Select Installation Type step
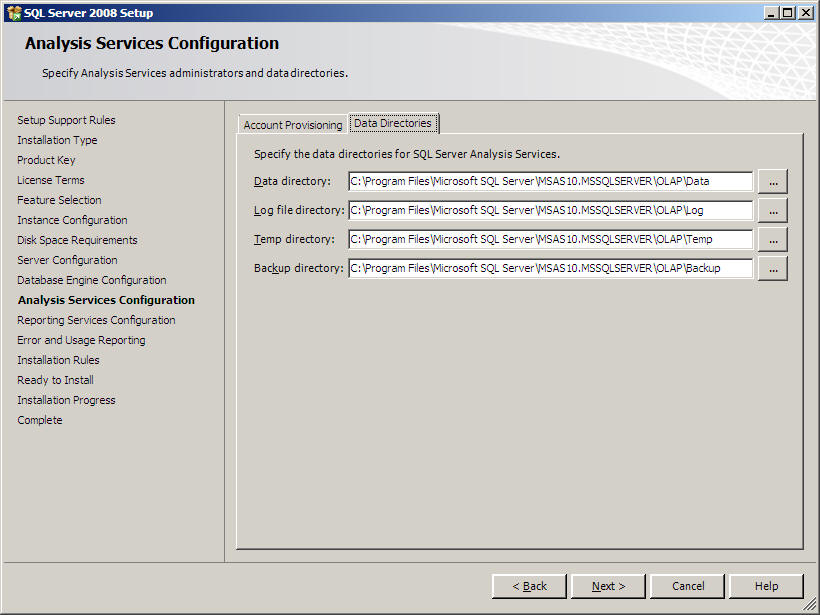Image resolution: width=820 pixels, height=615 pixels. 57,140
